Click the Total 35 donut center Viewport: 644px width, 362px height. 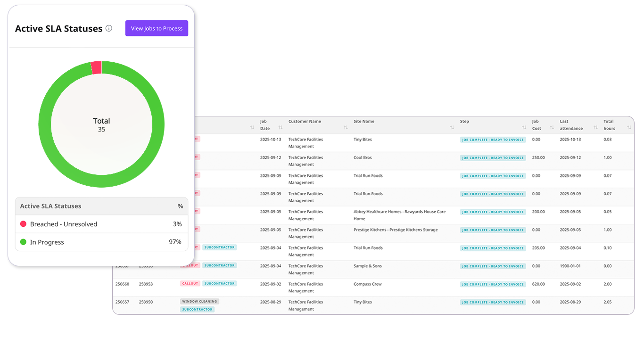[101, 125]
